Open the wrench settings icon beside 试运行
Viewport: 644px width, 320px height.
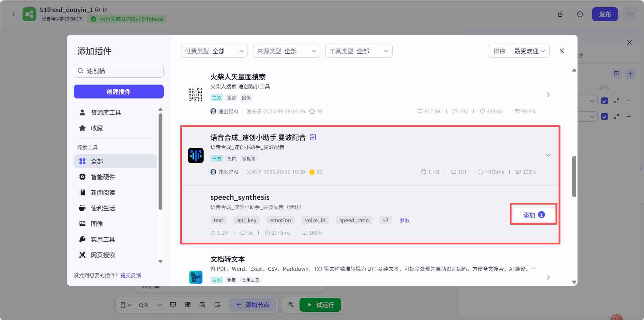pyautogui.click(x=291, y=304)
